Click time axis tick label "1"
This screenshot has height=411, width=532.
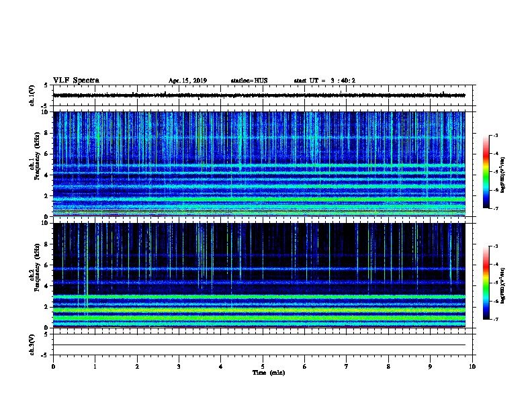click(x=95, y=367)
